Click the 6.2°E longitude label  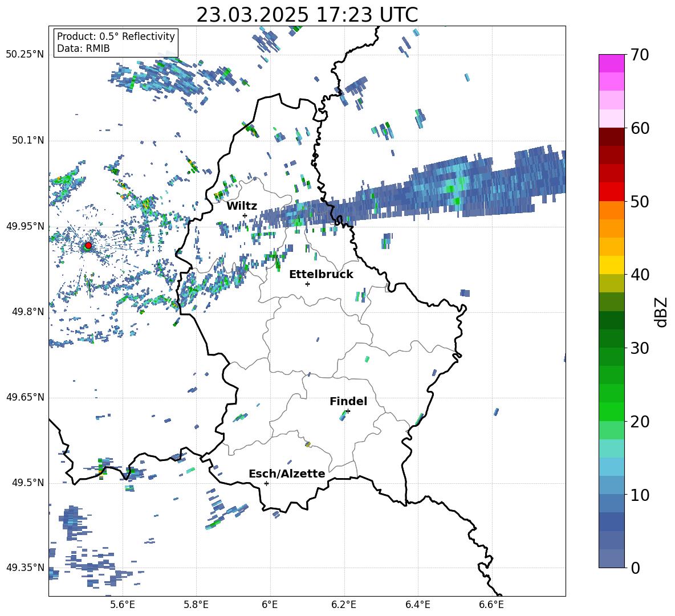pos(344,605)
